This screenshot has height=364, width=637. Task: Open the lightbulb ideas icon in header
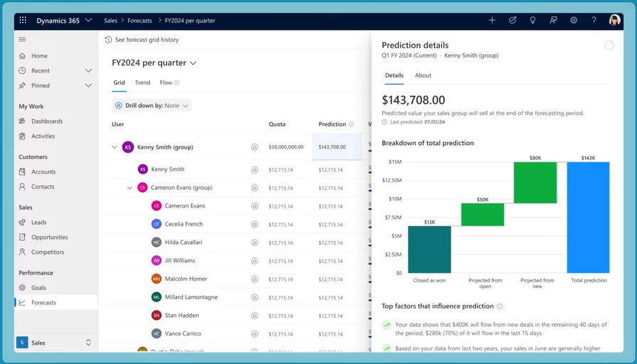(532, 21)
